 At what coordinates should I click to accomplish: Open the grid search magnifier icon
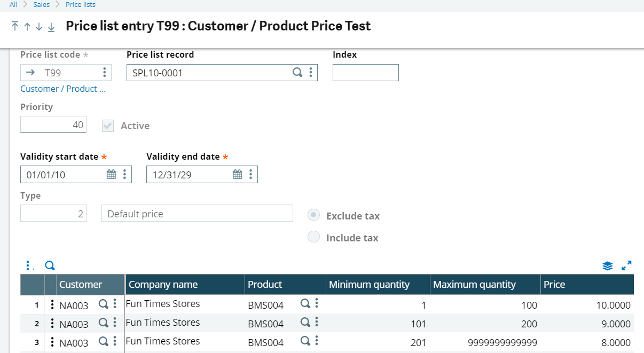pos(50,265)
